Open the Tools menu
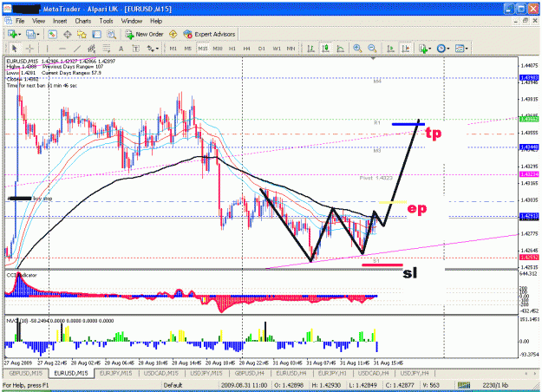542x392 pixels. 106,21
